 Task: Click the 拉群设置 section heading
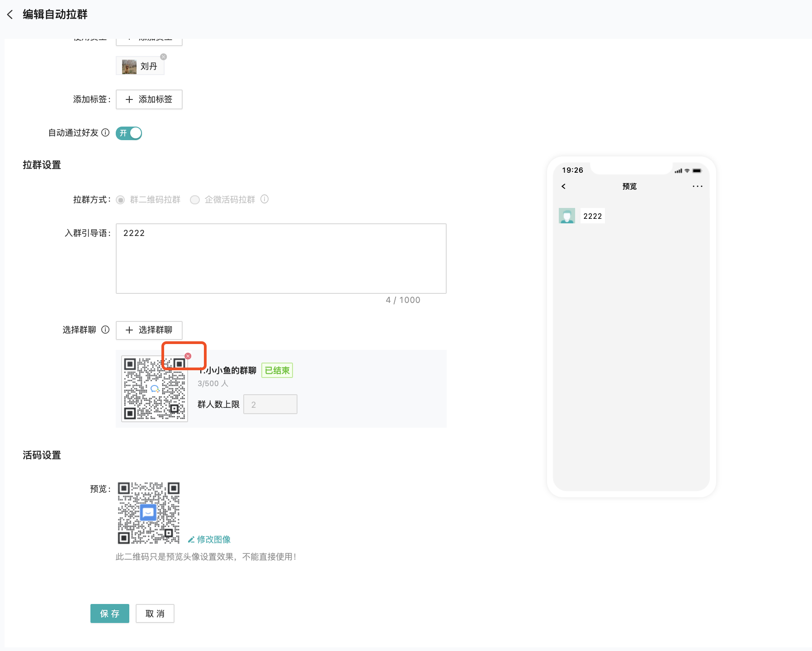[42, 165]
